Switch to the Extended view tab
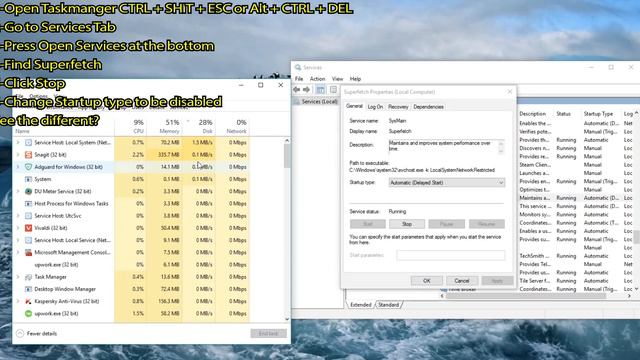 pos(361,305)
